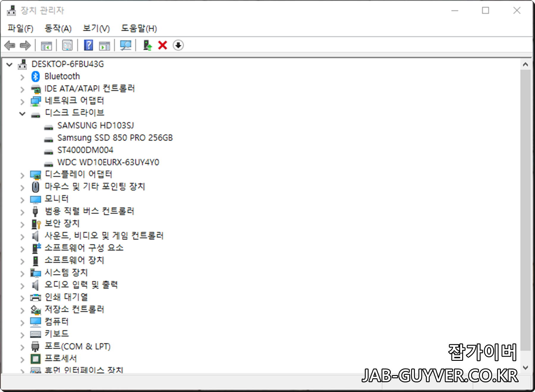
Task: Select the ST4000DM004 disk drive
Action: (86, 150)
